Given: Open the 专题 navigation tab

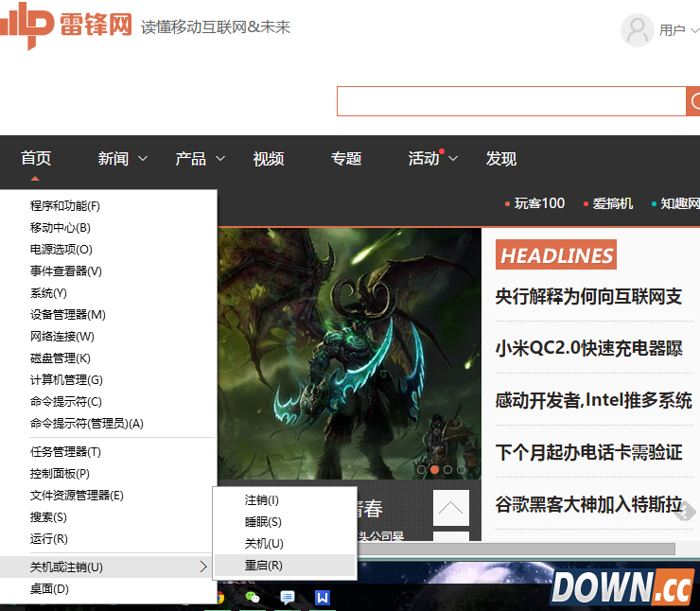Looking at the screenshot, I should (x=346, y=159).
